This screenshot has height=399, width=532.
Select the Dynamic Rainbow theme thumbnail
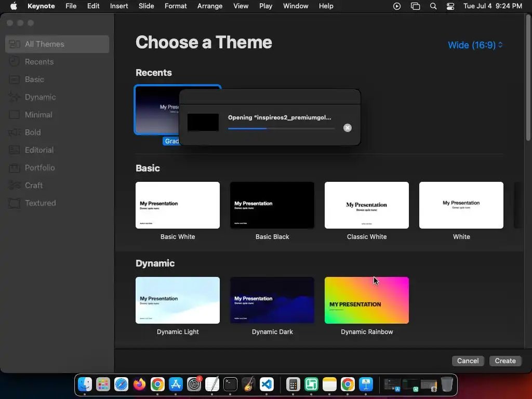point(367,300)
